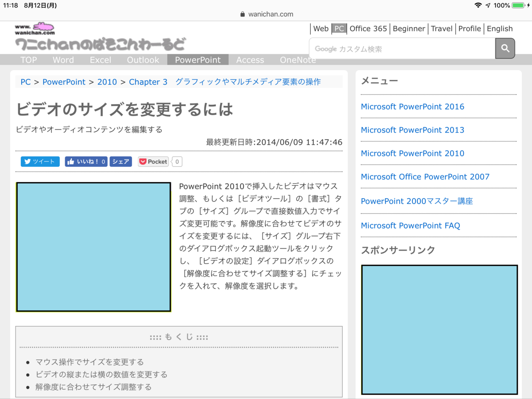Jump to ビデオの縦または横の数値を変更する section
Viewport: 532px width, 399px height.
click(102, 375)
